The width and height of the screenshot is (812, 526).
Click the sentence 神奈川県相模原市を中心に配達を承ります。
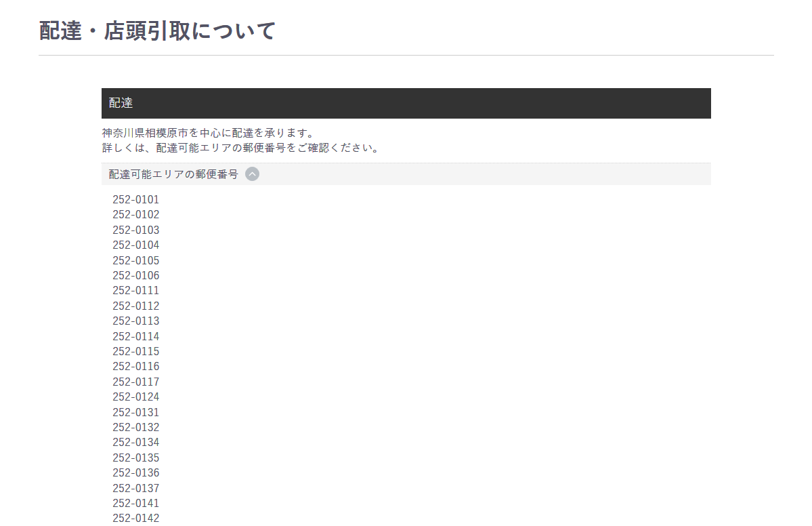208,133
